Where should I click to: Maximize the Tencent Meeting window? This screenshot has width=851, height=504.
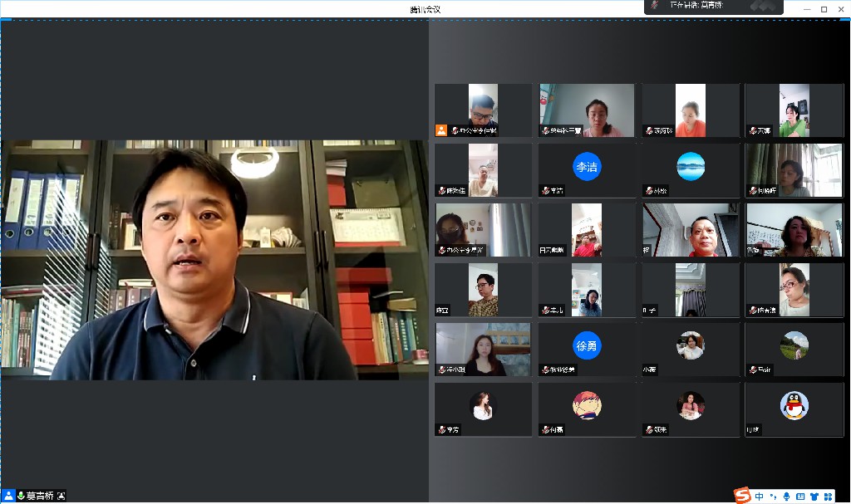pyautogui.click(x=824, y=9)
